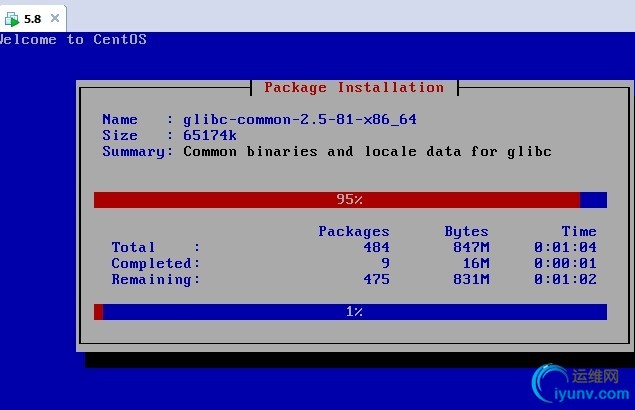Click the 'Package Installation' title
This screenshot has height=410, width=635.
point(354,88)
